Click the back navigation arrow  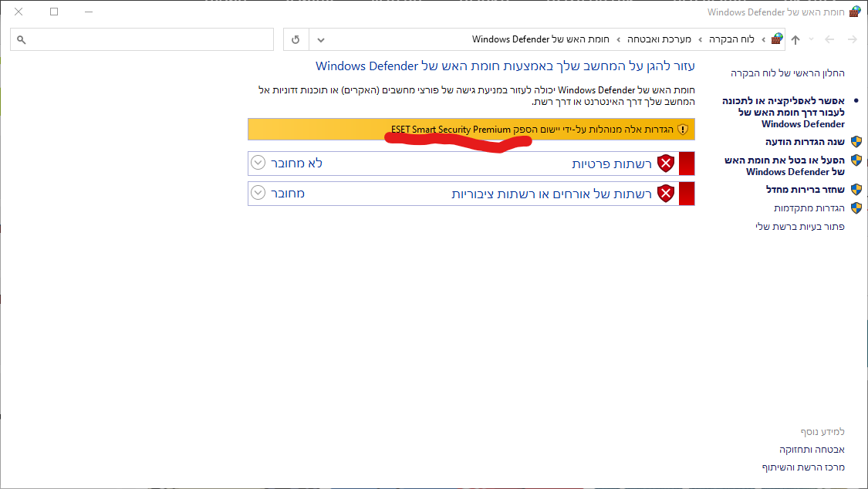pyautogui.click(x=829, y=39)
